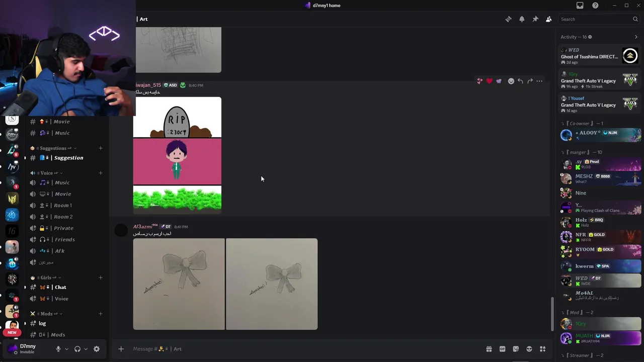Join the Private voice channel
Screen dimensions: 644x362
pyautogui.click(x=66, y=228)
